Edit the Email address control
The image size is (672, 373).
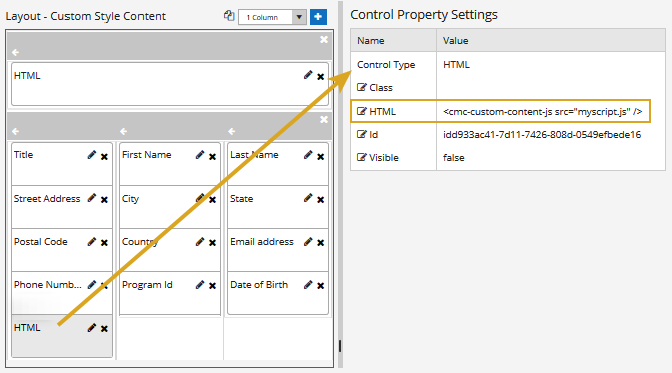click(308, 242)
